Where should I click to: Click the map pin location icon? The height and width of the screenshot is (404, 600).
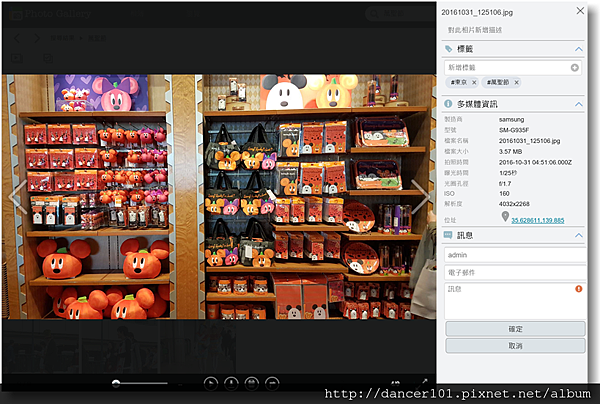click(x=505, y=217)
